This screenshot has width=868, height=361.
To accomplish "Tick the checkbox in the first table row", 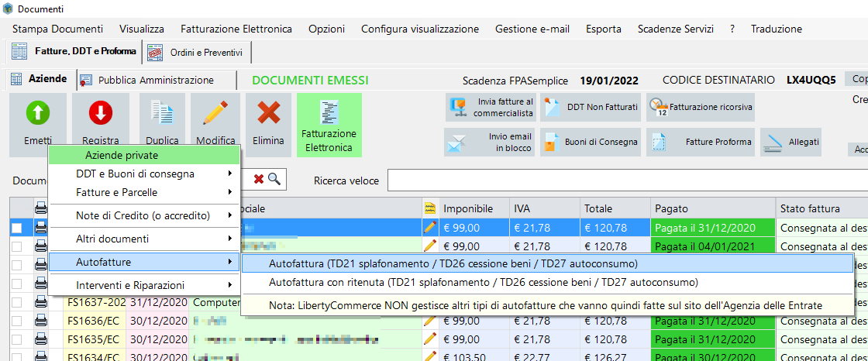I will [x=17, y=228].
